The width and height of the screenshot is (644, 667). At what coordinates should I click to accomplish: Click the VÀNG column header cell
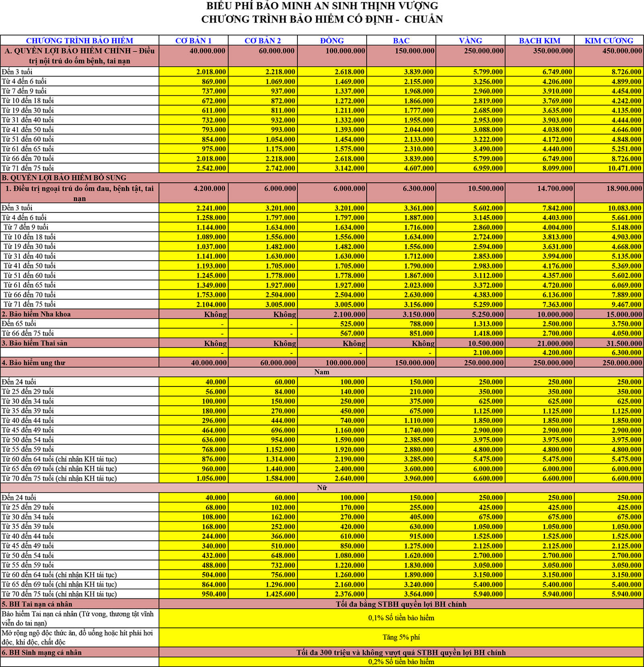[471, 40]
